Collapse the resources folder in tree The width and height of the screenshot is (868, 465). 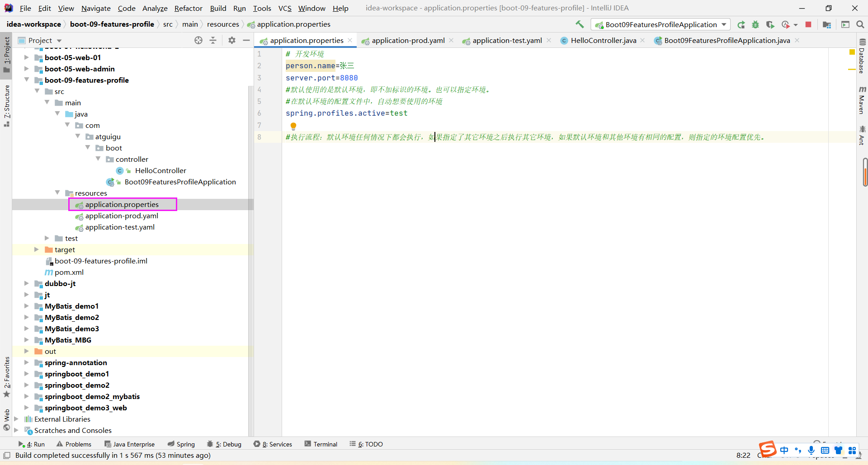57,193
